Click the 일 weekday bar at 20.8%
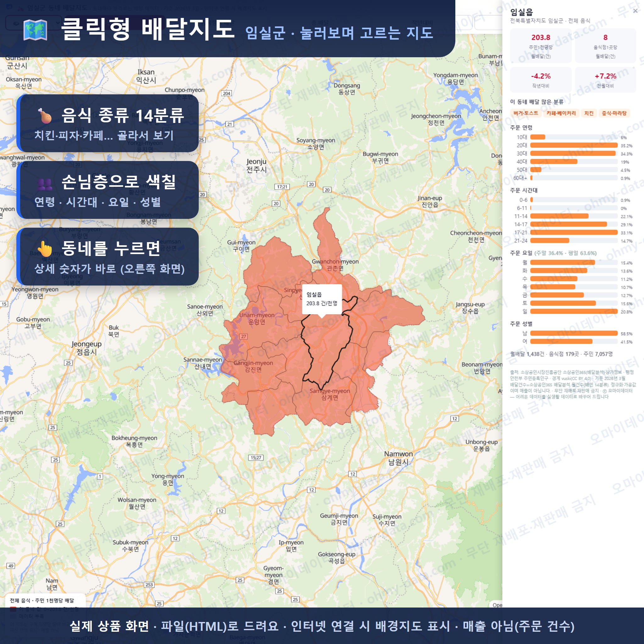The width and height of the screenshot is (644, 644). point(574,311)
